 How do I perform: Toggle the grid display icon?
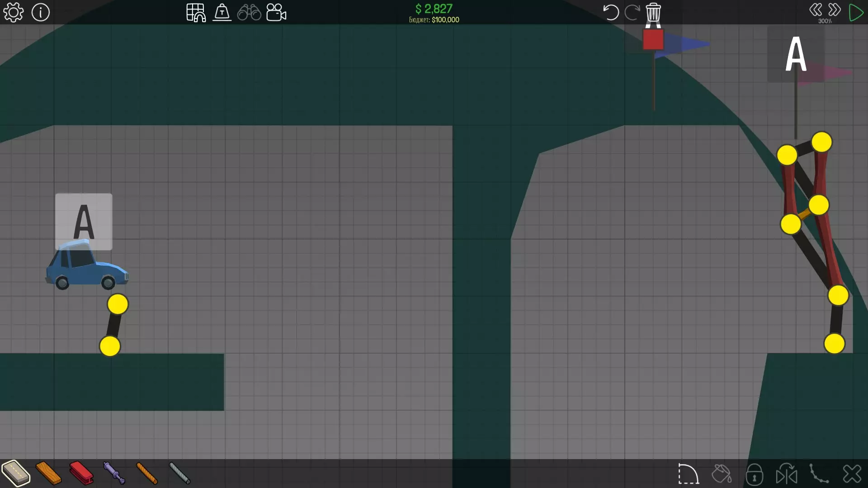[196, 12]
